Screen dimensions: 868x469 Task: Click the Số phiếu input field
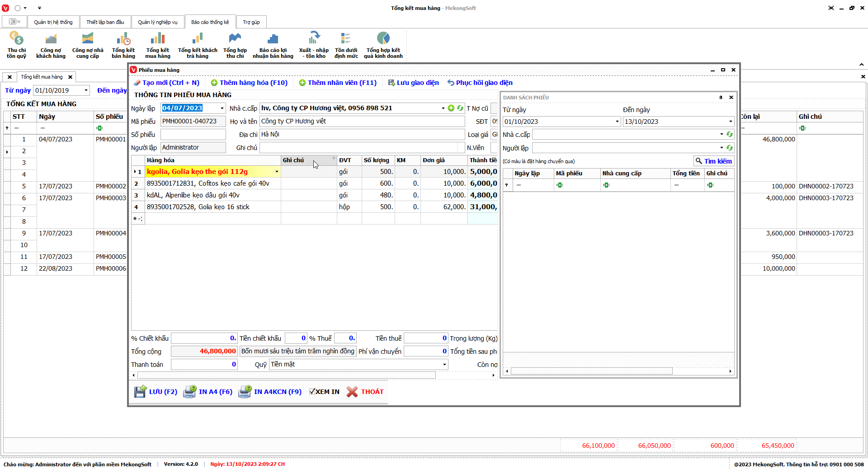point(193,135)
